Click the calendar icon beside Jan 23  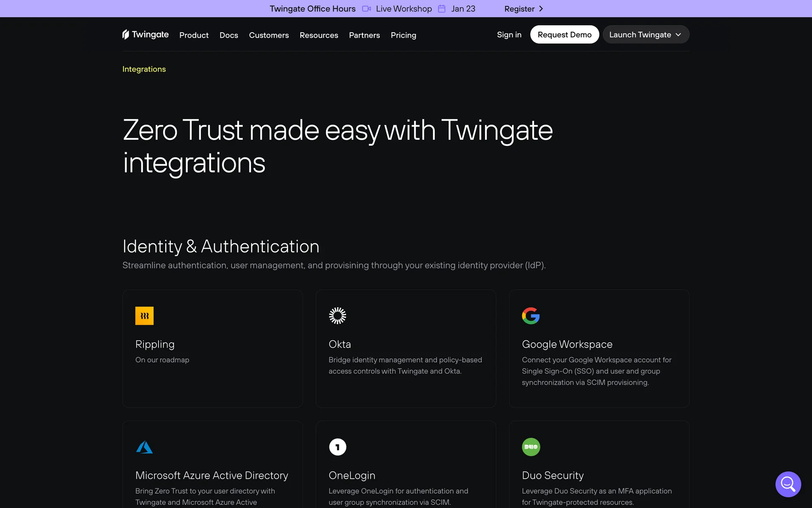click(442, 9)
